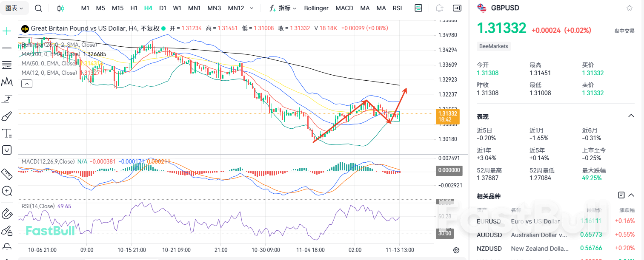Open the price alert bell icon
Screen dimensions: 644x260
[x=439, y=8]
